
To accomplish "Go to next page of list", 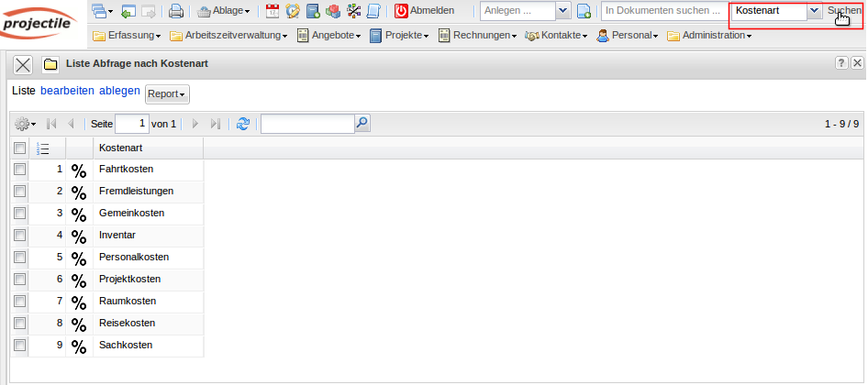I will click(x=195, y=124).
